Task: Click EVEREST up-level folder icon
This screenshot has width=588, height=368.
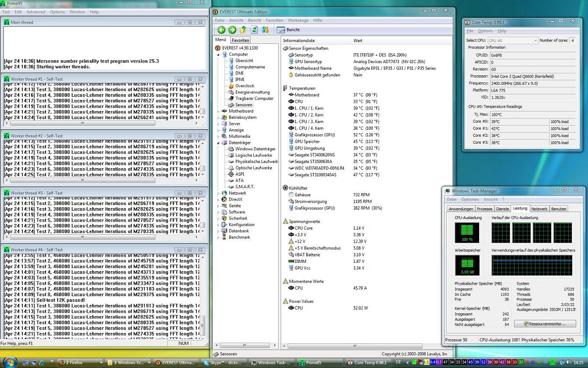Action: click(x=243, y=30)
